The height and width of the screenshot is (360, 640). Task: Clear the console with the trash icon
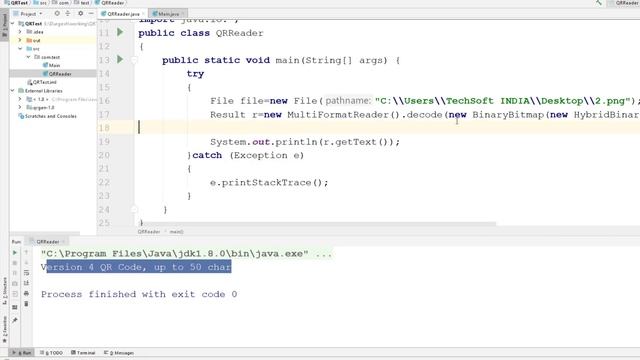(x=26, y=304)
